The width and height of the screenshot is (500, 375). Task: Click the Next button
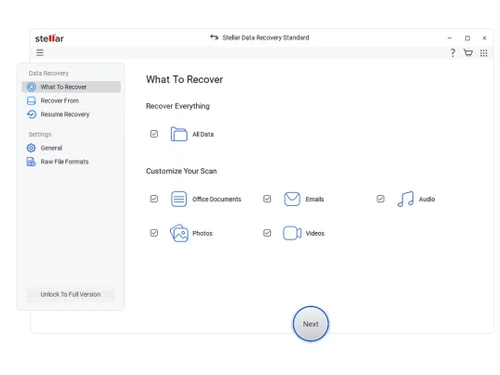coord(311,324)
